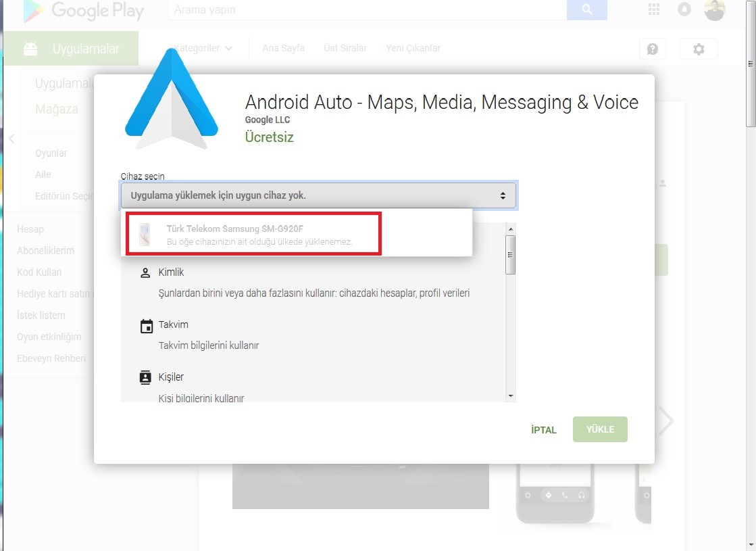Open Ebeveyn Rehberi in the sidebar
Screen dimensions: 756x551
[51, 358]
